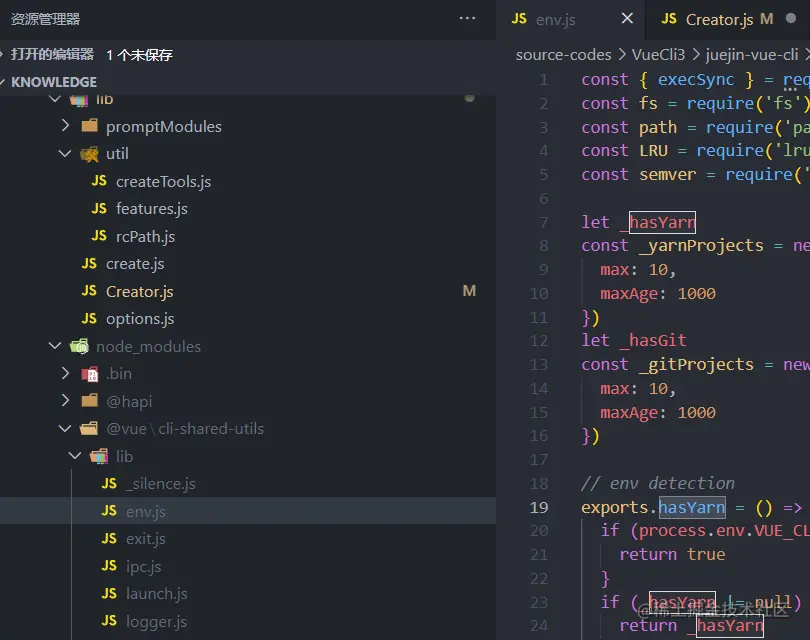Viewport: 810px width, 640px height.
Task: Click the @hapi folder icon
Action: [89, 400]
